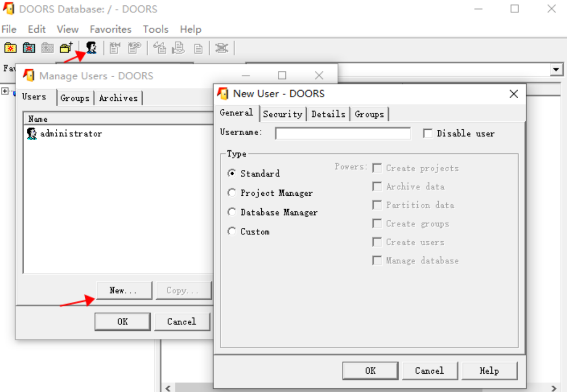This screenshot has height=392, width=567.
Task: Click the greyed plain document toolbar icon
Action: pyautogui.click(x=198, y=48)
